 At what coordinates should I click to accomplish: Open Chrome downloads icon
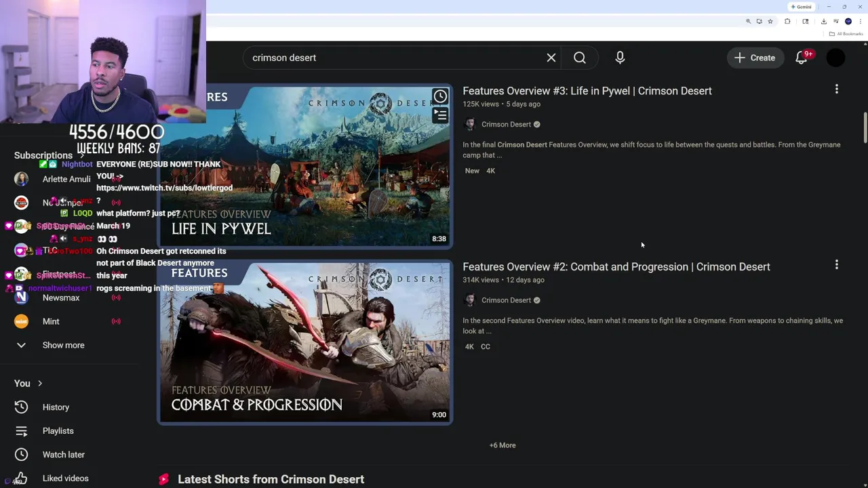coord(824,21)
